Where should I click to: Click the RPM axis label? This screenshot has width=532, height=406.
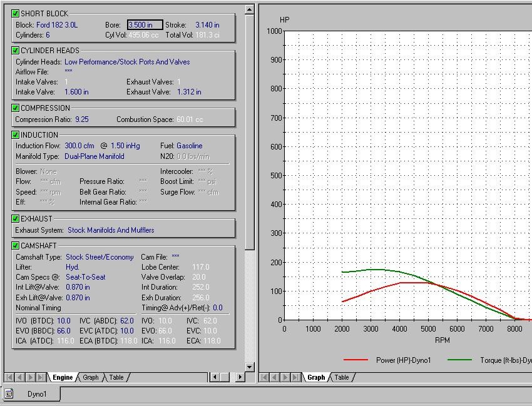click(442, 340)
